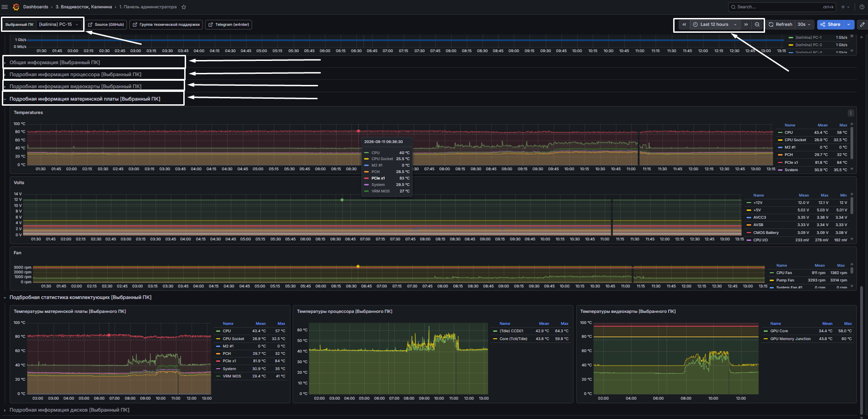This screenshot has height=419, width=868.
Task: Toggle CMOS Battery series in Volts legend
Action: [766, 233]
